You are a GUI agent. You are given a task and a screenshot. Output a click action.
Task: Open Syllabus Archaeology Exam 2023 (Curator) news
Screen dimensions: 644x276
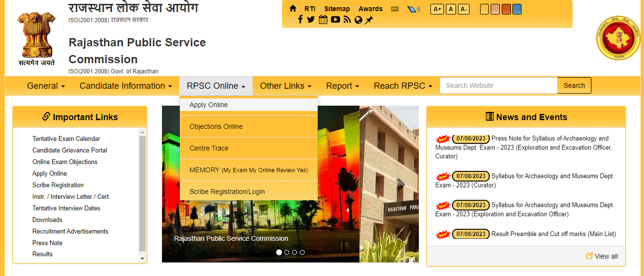pyautogui.click(x=524, y=180)
